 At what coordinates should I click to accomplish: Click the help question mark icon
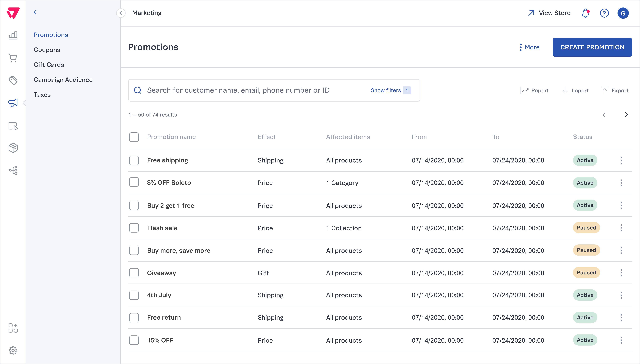604,13
